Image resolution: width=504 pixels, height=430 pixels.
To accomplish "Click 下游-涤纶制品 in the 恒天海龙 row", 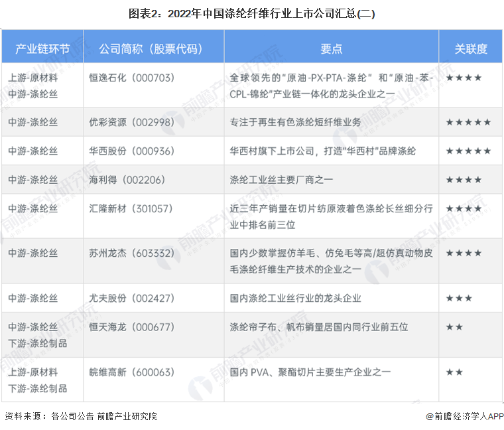I will click(38, 344).
